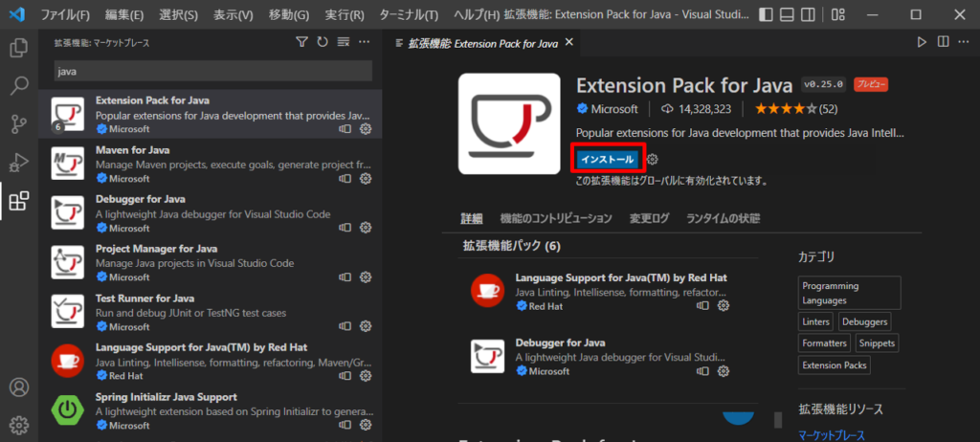Open Run and Debug view
Viewport: 980px width, 442px height.
point(19,163)
